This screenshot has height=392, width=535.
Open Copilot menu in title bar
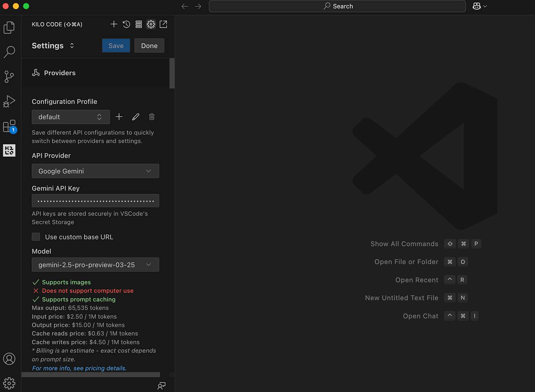pos(480,6)
